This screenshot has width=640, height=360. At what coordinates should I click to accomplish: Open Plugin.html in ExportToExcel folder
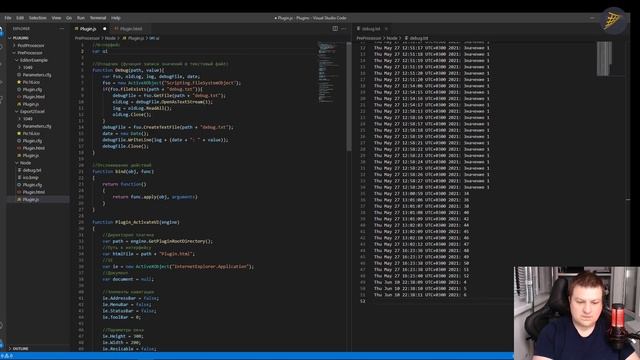pos(33,148)
